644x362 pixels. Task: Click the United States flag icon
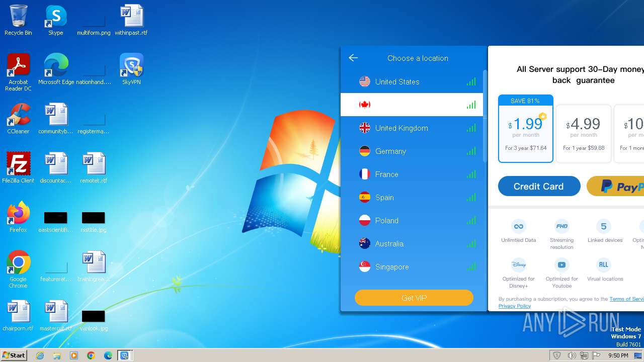pos(365,81)
